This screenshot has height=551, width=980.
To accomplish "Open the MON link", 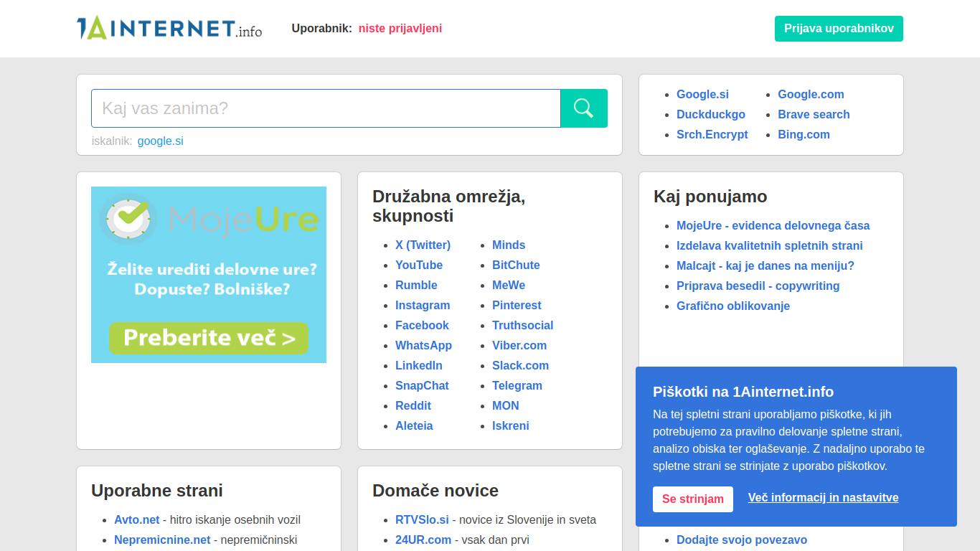I will pos(506,406).
